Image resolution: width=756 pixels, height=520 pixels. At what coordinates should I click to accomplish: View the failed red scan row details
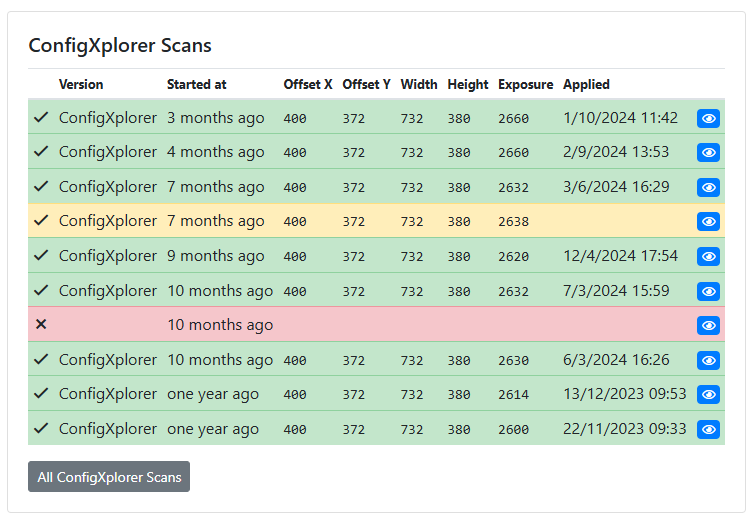tap(708, 325)
